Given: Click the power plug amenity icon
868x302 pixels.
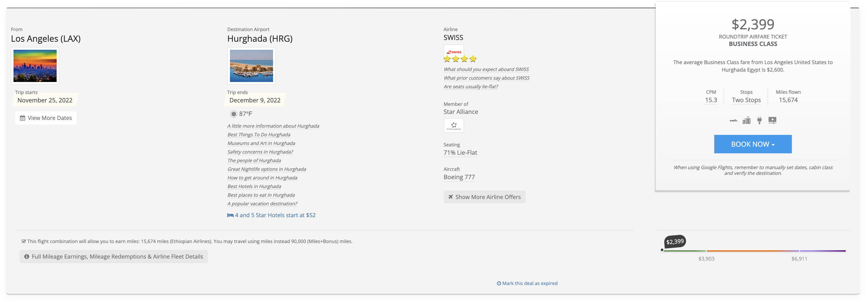Looking at the screenshot, I should click(x=759, y=120).
